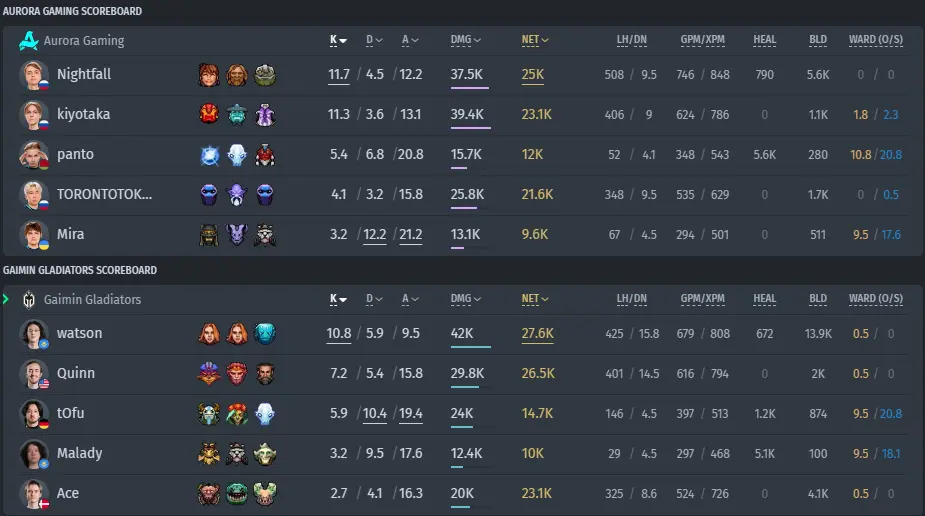Click watson's third hero icon
Viewport: 925px width, 516px height.
pyautogui.click(x=265, y=334)
